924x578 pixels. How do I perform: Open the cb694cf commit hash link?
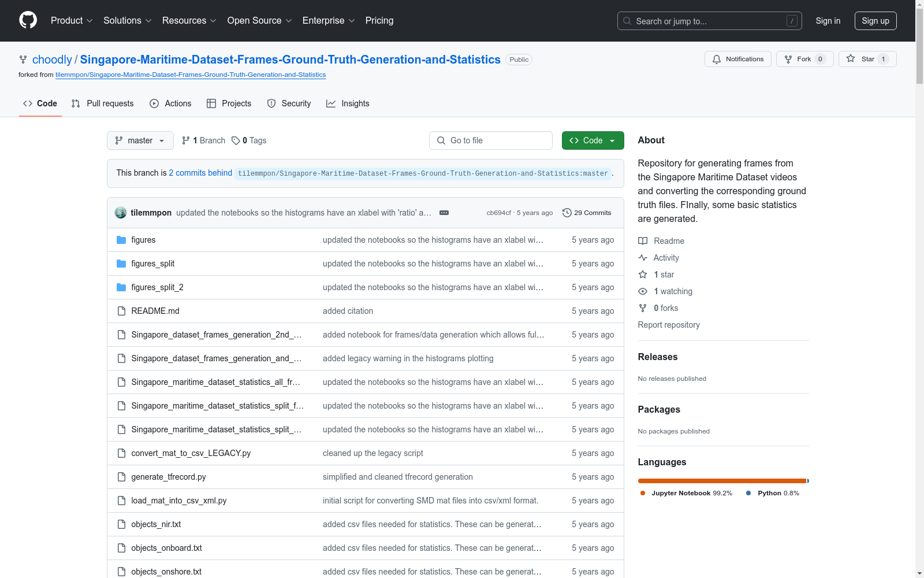point(499,213)
